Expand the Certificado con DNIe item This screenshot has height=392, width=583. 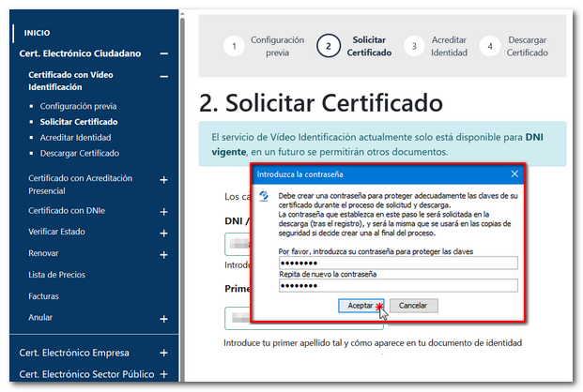pos(164,211)
